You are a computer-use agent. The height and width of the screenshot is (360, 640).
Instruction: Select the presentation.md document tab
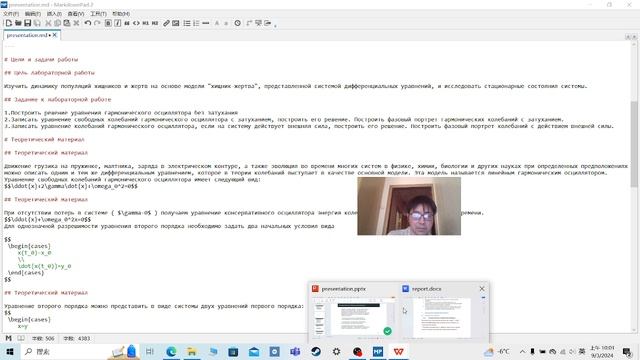pos(27,35)
